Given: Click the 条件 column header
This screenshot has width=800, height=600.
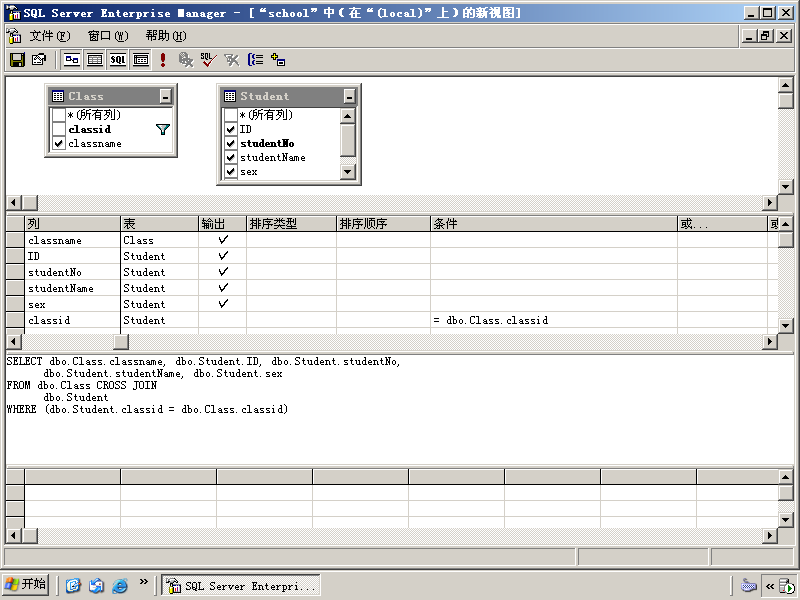Looking at the screenshot, I should click(x=554, y=223).
